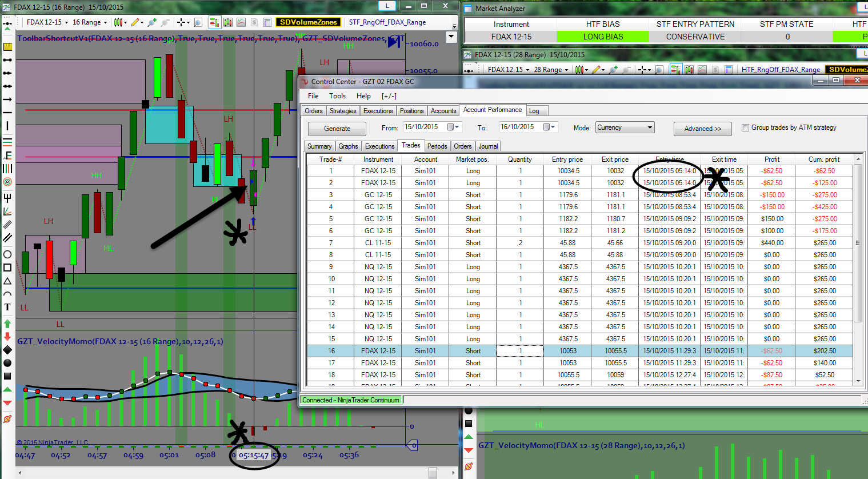Select the text tool in drawing toolbar

click(x=7, y=307)
